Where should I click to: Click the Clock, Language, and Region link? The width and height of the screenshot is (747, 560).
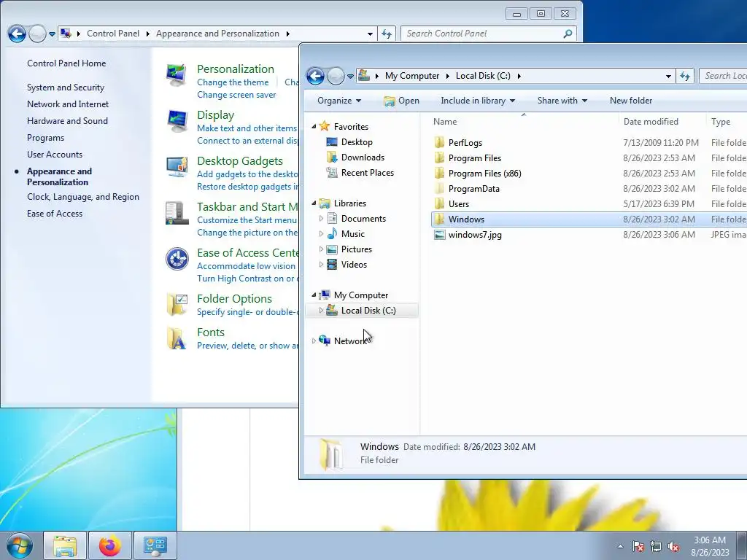[83, 197]
